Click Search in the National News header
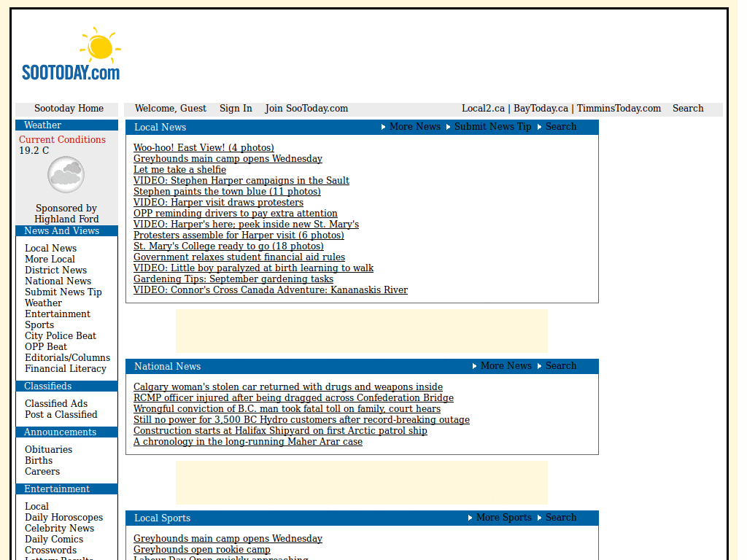Image resolution: width=747 pixels, height=560 pixels. point(561,366)
